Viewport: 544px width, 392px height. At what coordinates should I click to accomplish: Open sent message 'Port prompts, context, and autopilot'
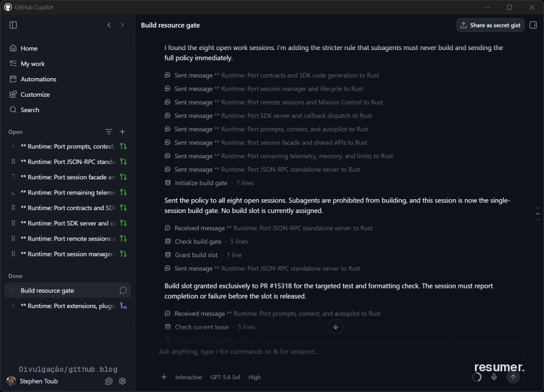pos(267,129)
